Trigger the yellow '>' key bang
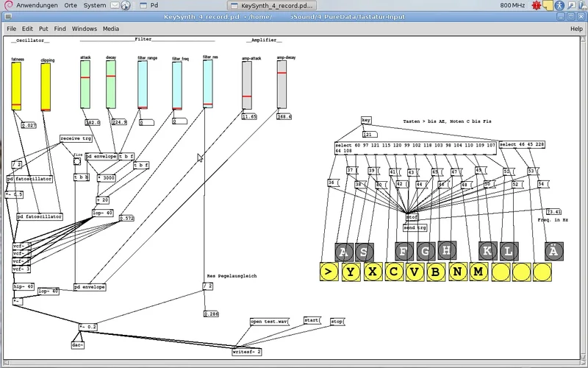This screenshot has height=368, width=588. (331, 273)
